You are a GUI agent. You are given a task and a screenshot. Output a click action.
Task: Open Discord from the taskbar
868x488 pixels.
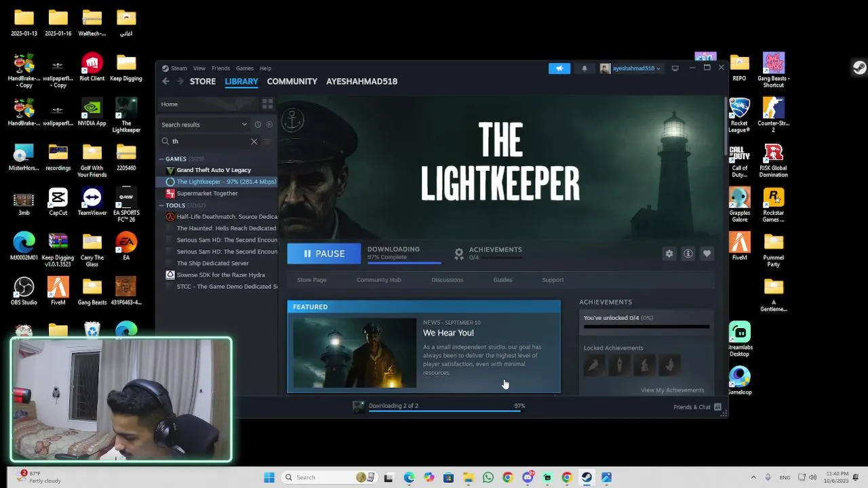point(528,477)
